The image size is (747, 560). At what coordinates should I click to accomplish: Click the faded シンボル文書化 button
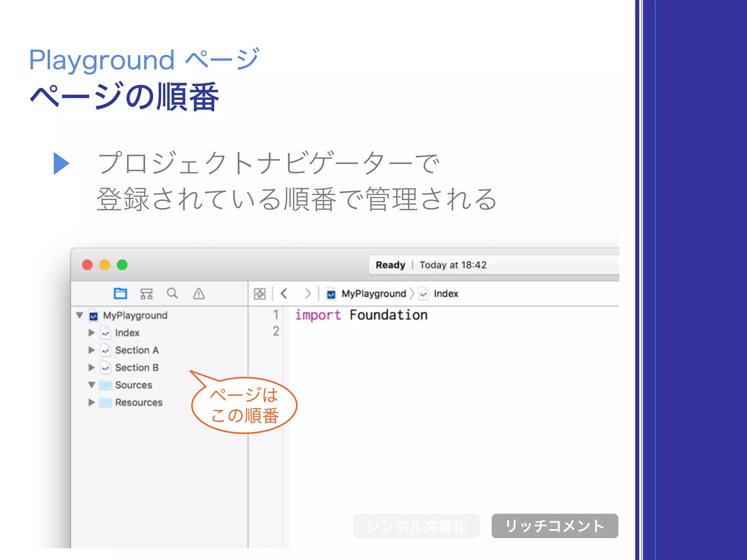(x=416, y=526)
